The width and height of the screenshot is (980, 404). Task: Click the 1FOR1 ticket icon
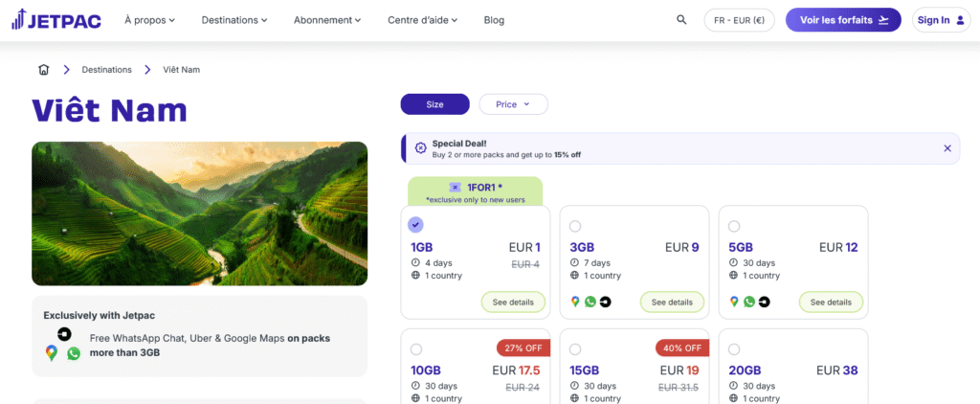455,187
